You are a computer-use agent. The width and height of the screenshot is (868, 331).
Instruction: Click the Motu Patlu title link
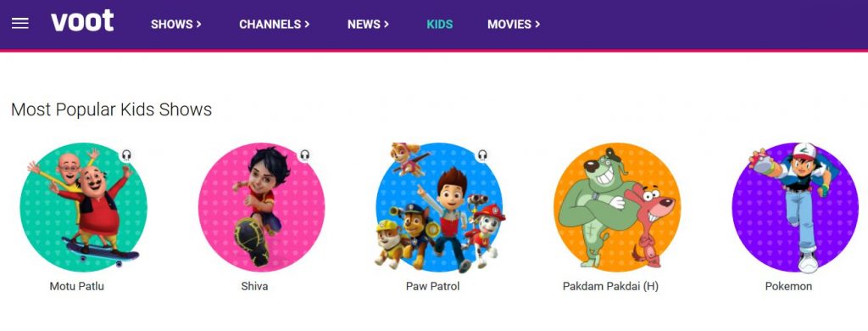[x=77, y=287]
